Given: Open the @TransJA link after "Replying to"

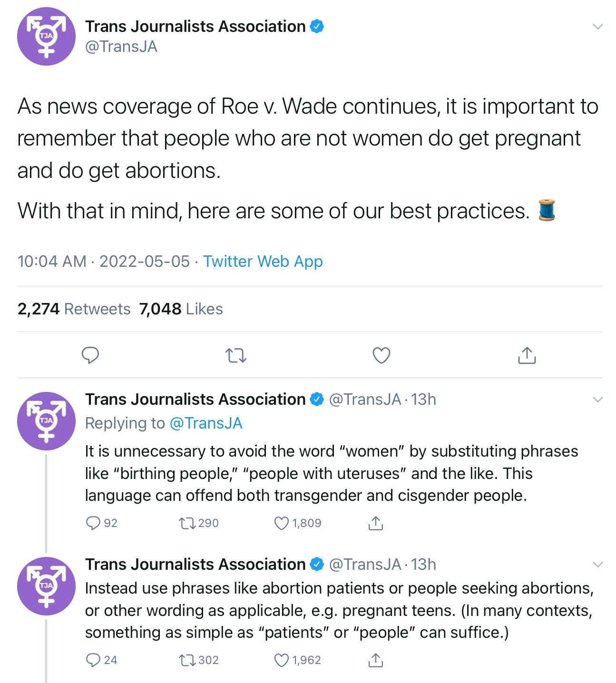Looking at the screenshot, I should point(206,423).
